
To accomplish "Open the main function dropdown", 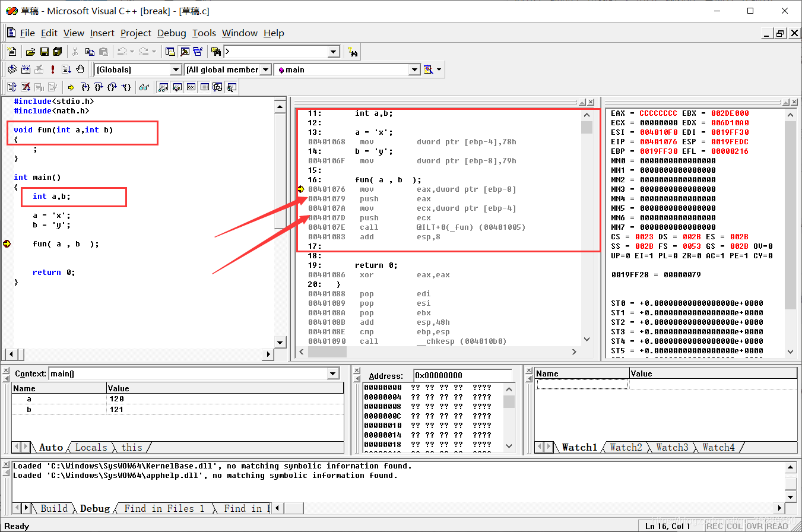I will point(414,69).
